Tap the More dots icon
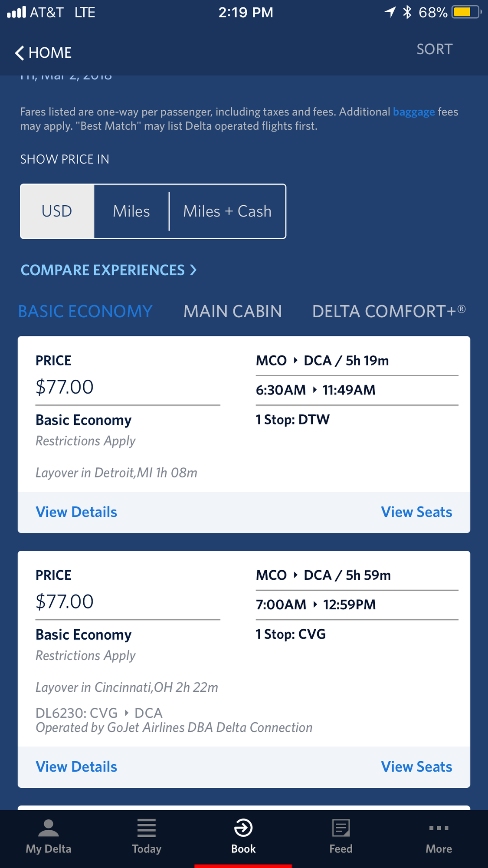 coord(439,828)
